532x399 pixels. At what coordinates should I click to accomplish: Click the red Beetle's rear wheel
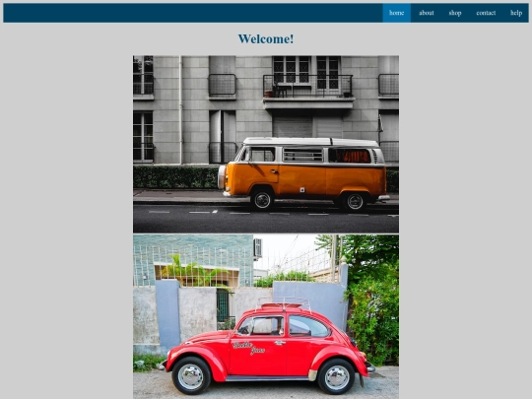click(336, 376)
